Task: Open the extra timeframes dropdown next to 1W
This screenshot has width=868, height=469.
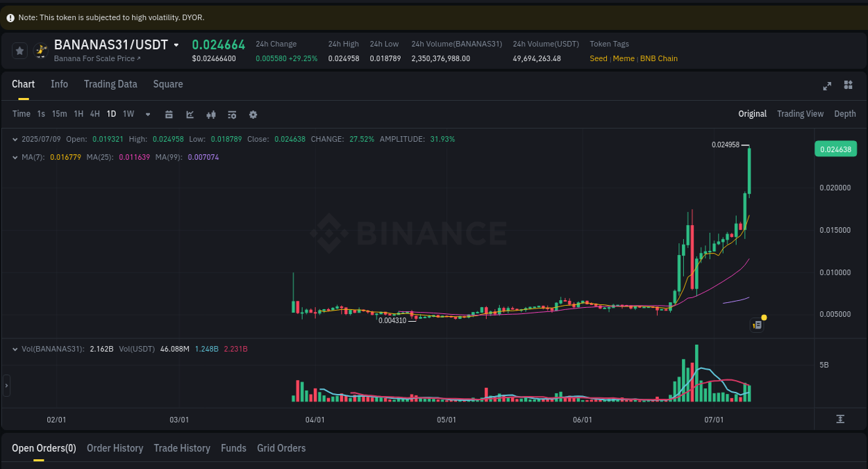Action: click(x=147, y=114)
